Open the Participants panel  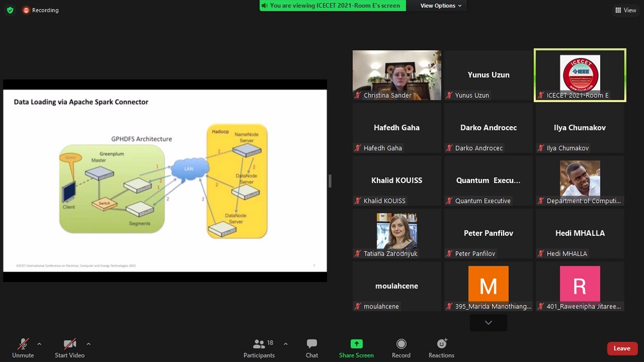(259, 348)
